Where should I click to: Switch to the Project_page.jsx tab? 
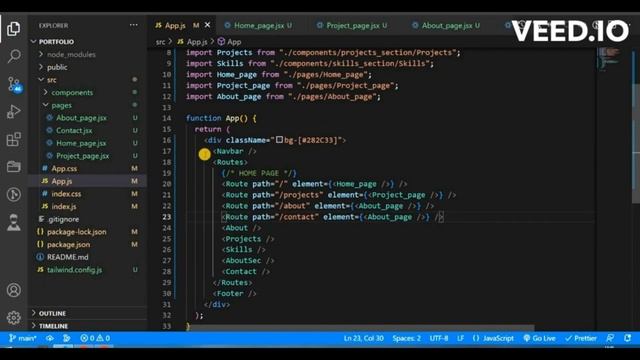pyautogui.click(x=352, y=25)
